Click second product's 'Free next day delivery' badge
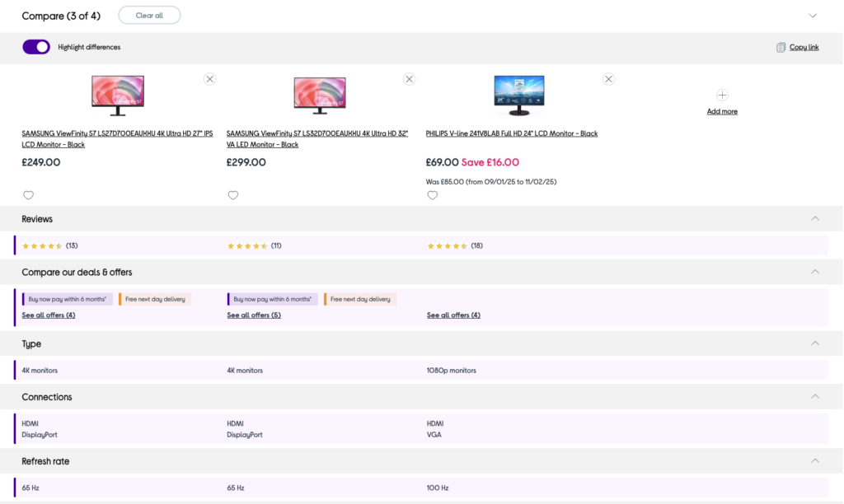The width and height of the screenshot is (844, 504). [360, 299]
